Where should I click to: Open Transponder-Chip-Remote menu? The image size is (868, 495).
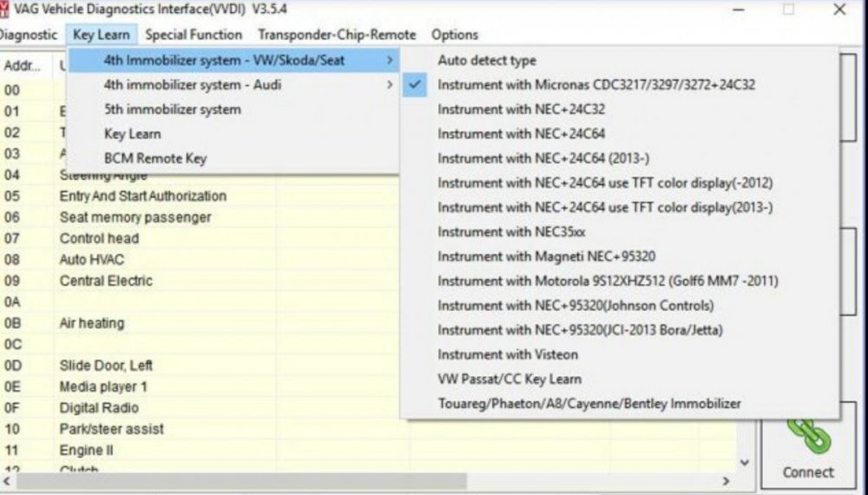click(x=337, y=35)
